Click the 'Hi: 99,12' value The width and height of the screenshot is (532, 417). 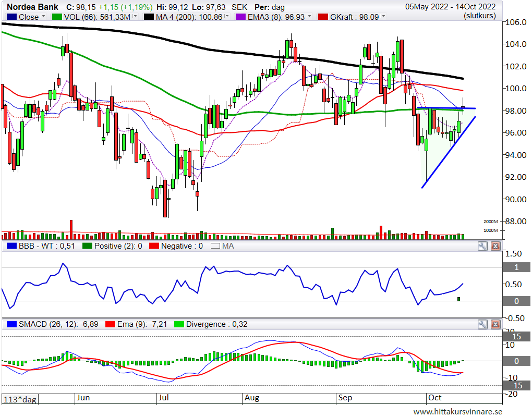tap(172, 7)
